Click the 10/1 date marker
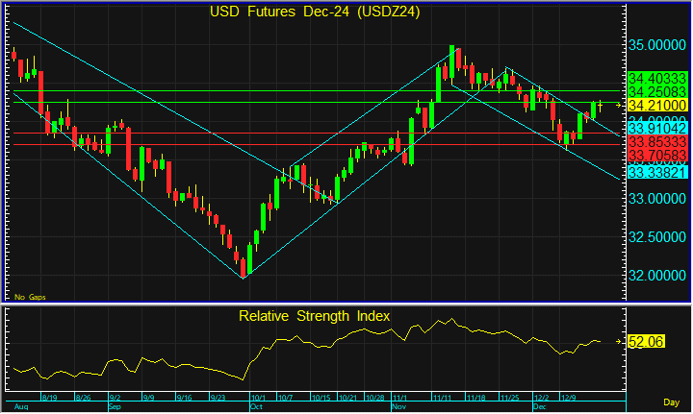 (x=258, y=398)
